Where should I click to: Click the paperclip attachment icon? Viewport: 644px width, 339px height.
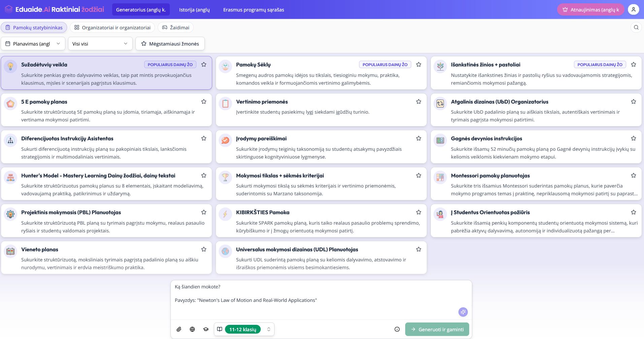pos(179,329)
